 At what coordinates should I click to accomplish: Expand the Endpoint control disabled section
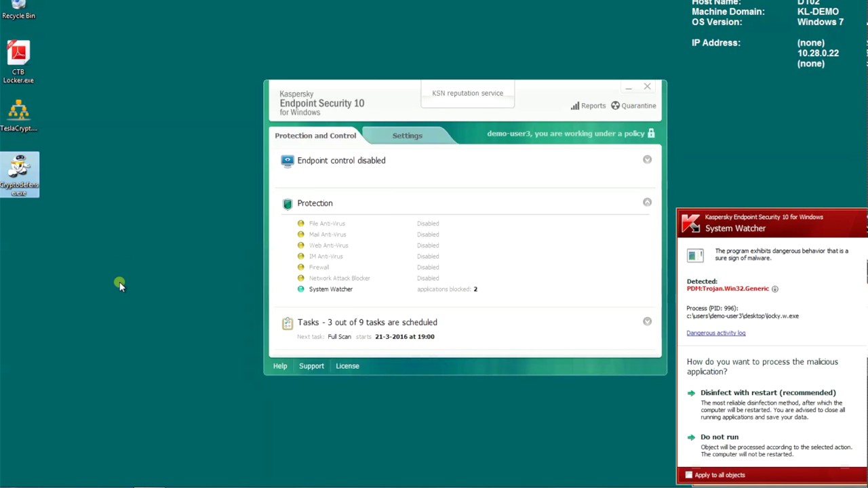647,160
